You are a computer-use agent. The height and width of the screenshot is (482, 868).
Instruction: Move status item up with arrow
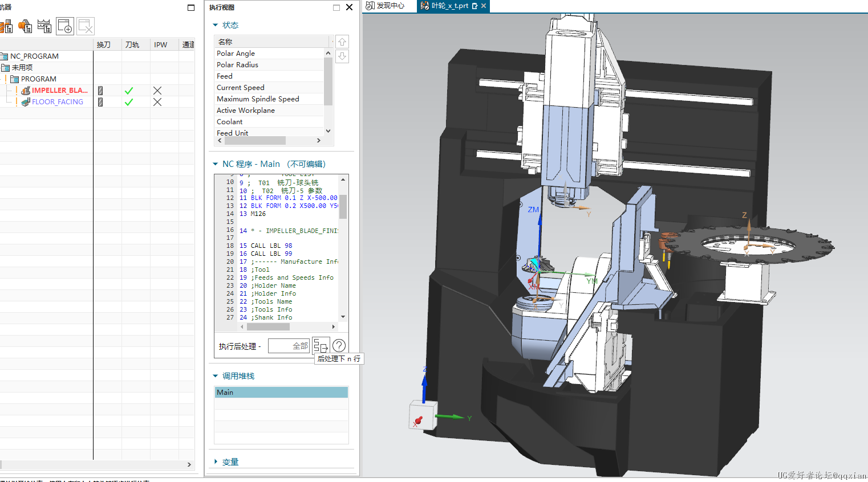tap(342, 42)
